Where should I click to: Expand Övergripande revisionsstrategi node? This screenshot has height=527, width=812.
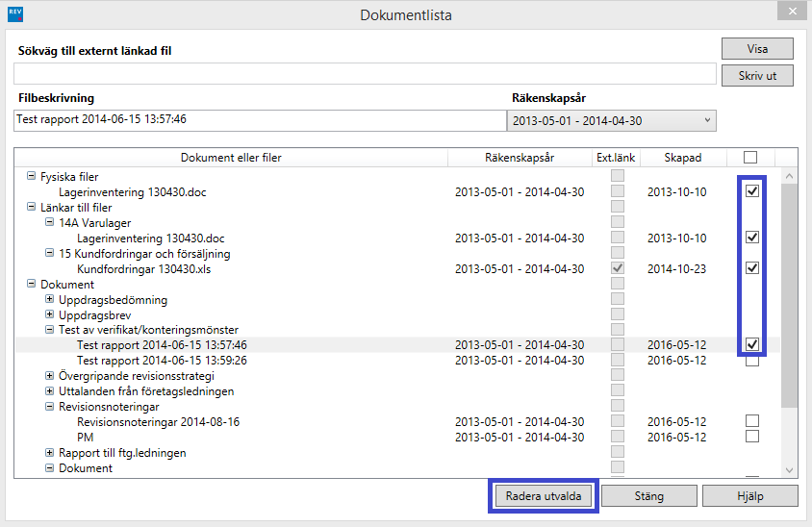point(50,376)
